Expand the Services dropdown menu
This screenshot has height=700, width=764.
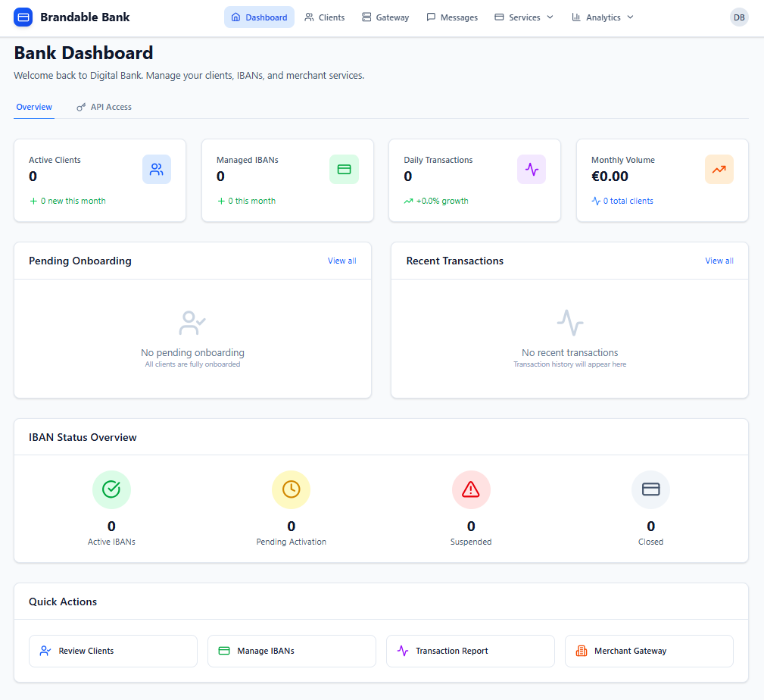524,17
